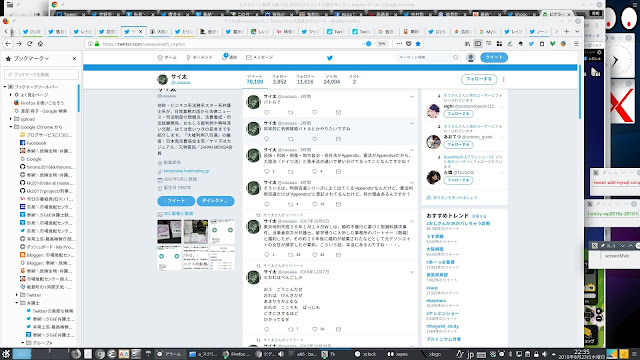Switch to xclock in the taskbar
This screenshot has height=360, width=640.
(365, 354)
